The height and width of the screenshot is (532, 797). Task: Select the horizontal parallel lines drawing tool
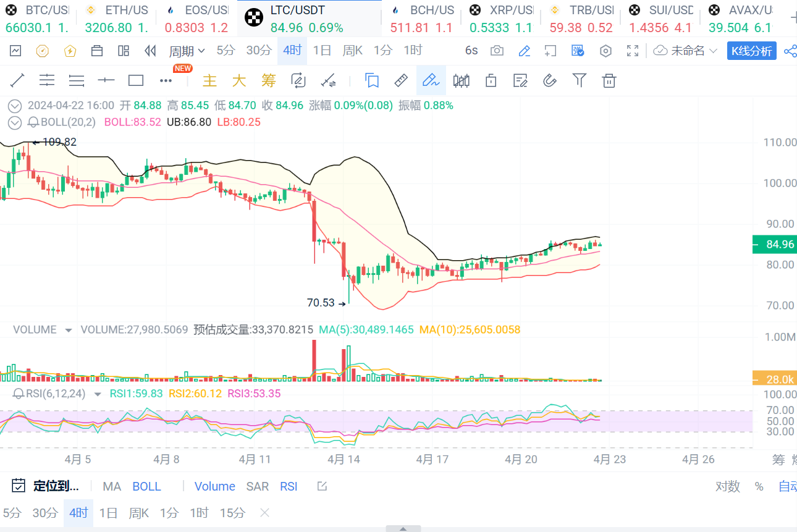[x=47, y=80]
